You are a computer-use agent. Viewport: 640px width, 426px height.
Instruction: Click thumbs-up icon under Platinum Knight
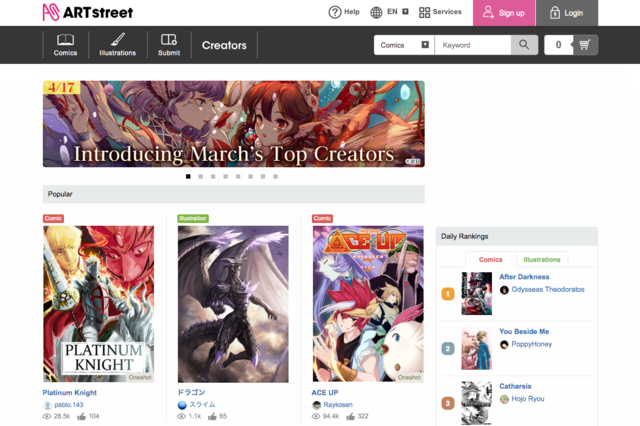[81, 416]
